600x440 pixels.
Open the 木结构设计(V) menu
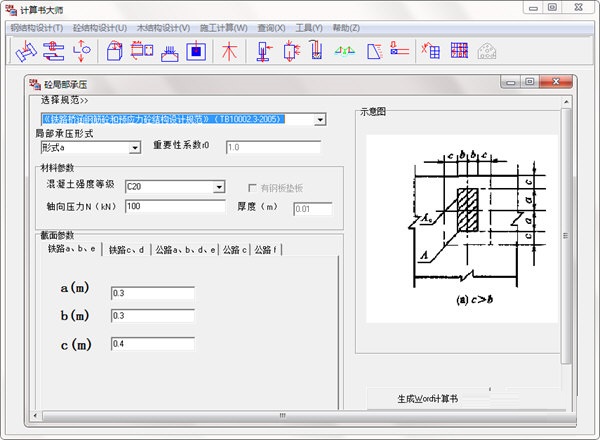click(x=163, y=28)
